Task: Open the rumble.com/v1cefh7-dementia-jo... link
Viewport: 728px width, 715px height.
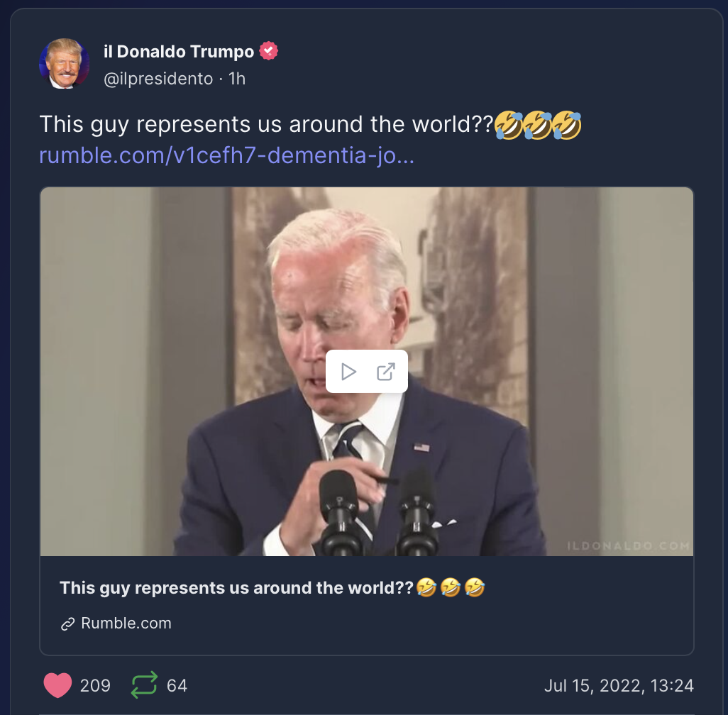Action: tap(226, 155)
